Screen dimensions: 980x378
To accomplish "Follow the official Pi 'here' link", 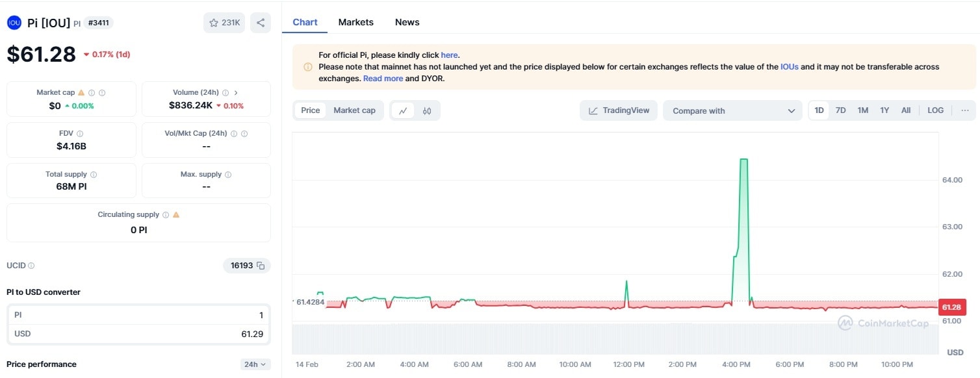I will pos(449,55).
